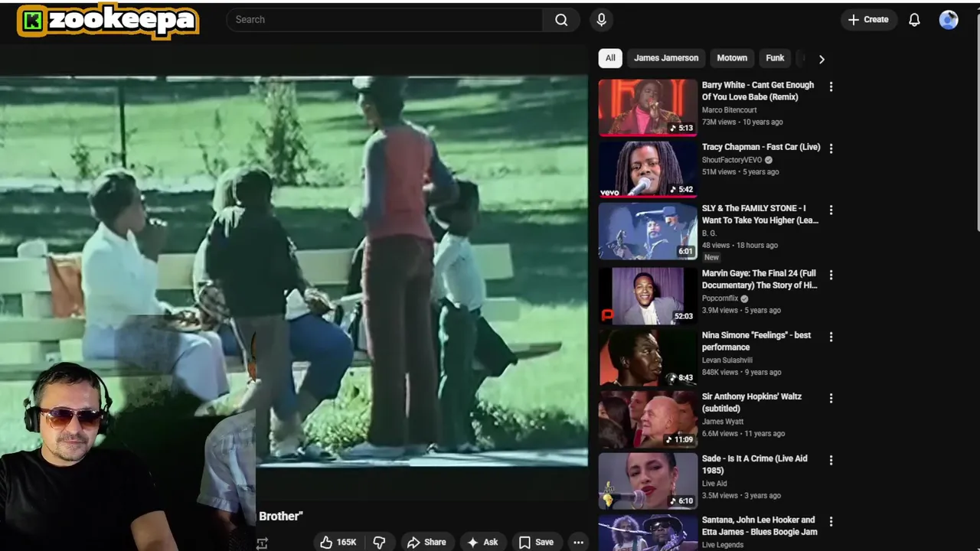This screenshot has height=551, width=980.
Task: Open Sade Is It A Crime thumbnail
Action: pyautogui.click(x=648, y=481)
